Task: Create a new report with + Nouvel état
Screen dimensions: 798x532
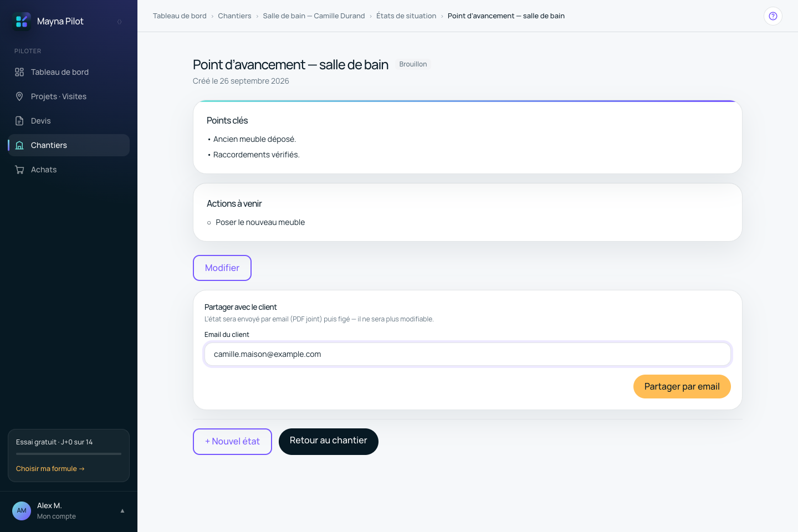Action: pyautogui.click(x=232, y=442)
